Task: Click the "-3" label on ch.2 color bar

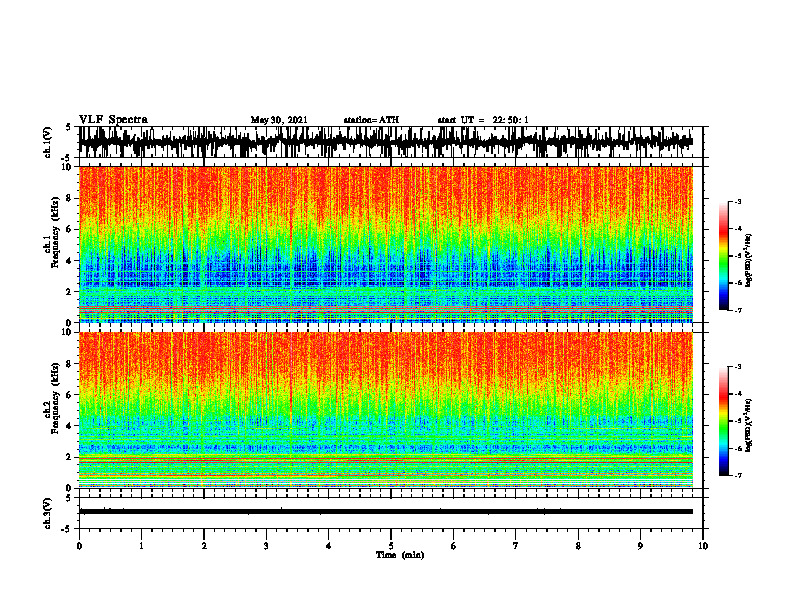Action: click(737, 367)
